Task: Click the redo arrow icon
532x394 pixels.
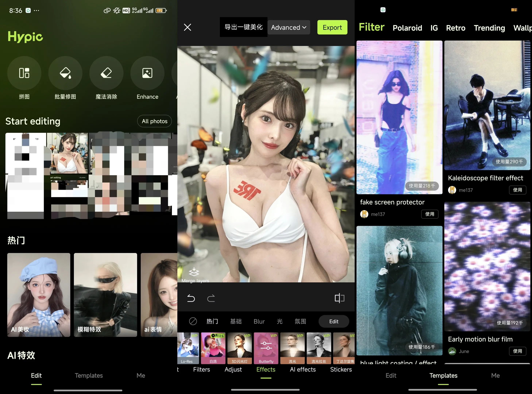Action: [211, 298]
